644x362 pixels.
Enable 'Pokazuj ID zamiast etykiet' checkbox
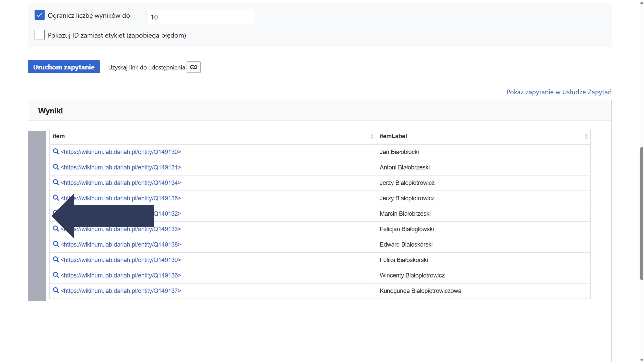[40, 35]
